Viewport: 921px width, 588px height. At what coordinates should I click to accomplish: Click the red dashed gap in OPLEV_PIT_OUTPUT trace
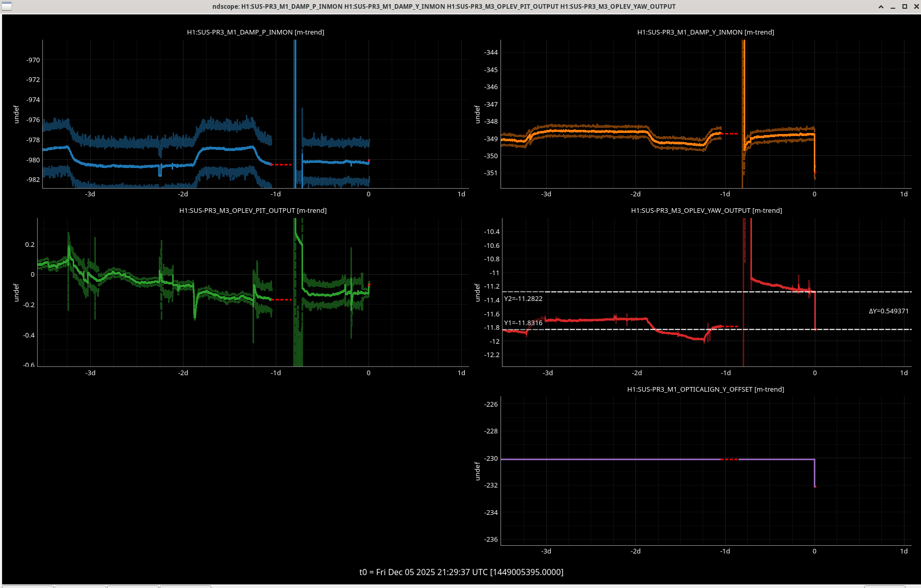[281, 299]
